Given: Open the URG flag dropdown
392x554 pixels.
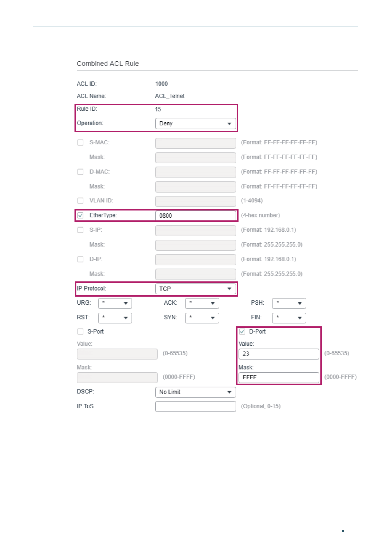Looking at the screenshot, I should pos(115,303).
